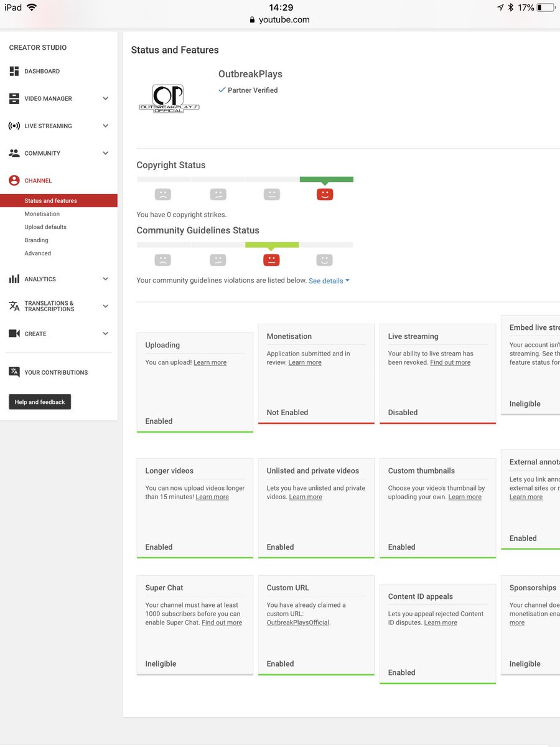560x747 pixels.
Task: Click the 'Disabled' status in Live streaming card
Action: (403, 412)
